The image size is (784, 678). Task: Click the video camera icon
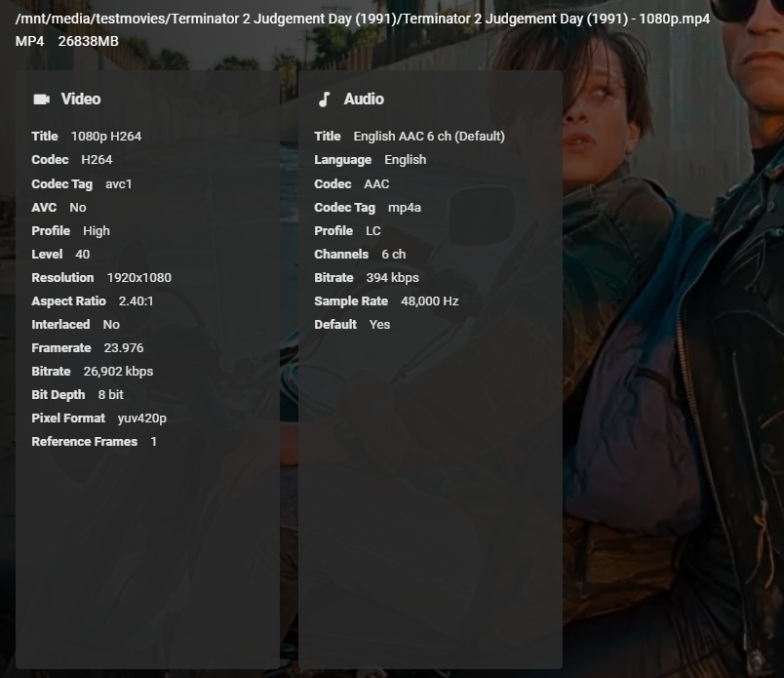42,100
